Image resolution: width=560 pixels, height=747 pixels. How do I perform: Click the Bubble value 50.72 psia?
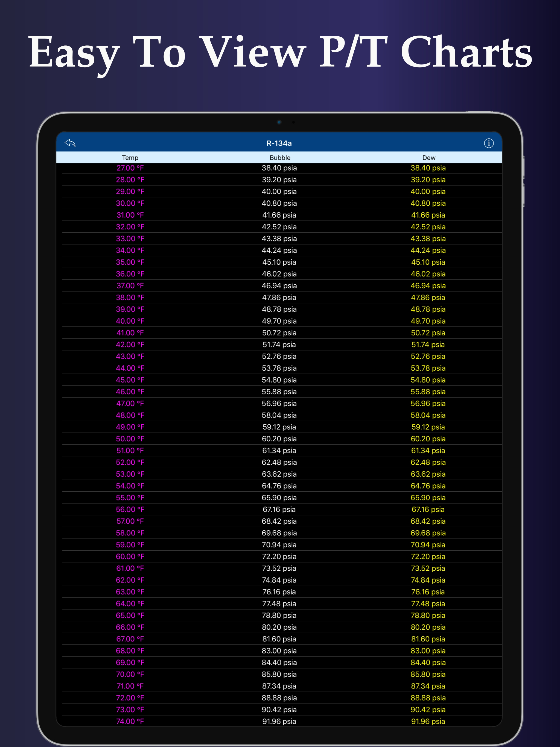[x=279, y=333]
